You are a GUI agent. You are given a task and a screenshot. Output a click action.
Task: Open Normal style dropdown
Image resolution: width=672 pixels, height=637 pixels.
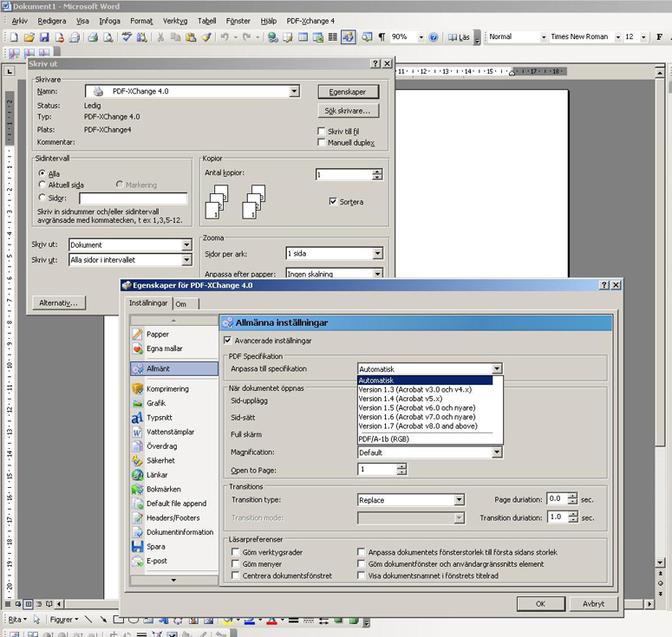click(x=544, y=37)
